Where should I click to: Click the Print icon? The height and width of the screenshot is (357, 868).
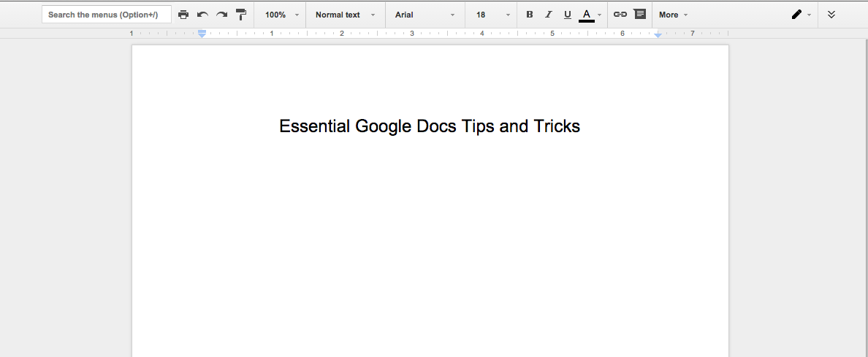pos(184,15)
